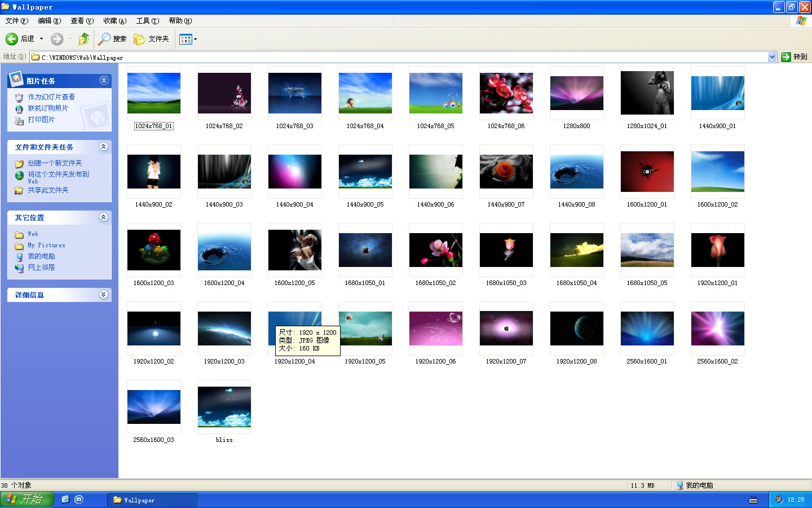The width and height of the screenshot is (812, 508).
Task: Click 创建一个新文件夹 link
Action: pyautogui.click(x=55, y=163)
